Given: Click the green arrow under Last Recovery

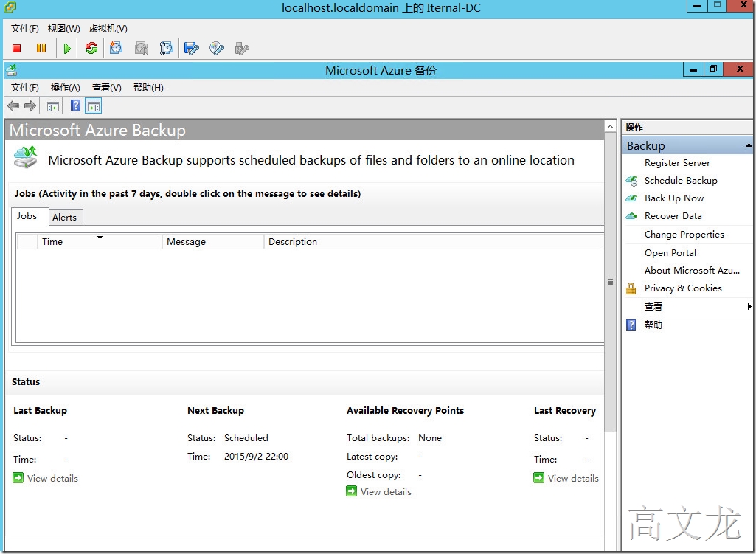Looking at the screenshot, I should [x=538, y=478].
